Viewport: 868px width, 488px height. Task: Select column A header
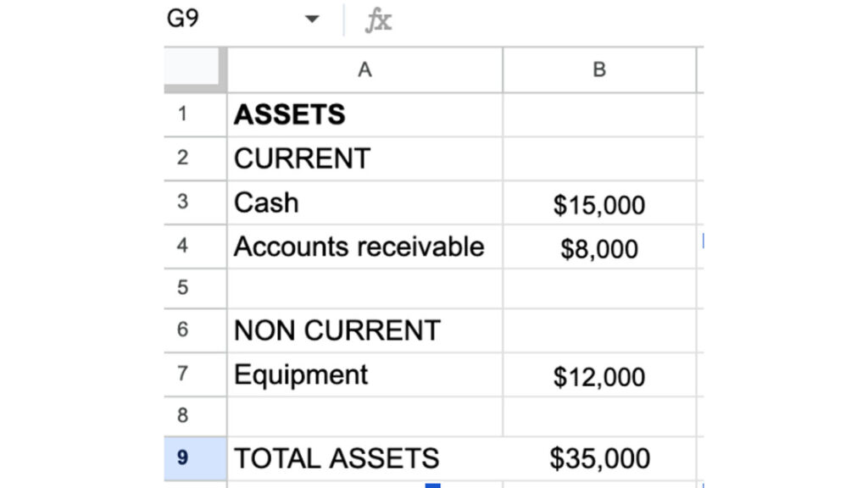pyautogui.click(x=364, y=69)
